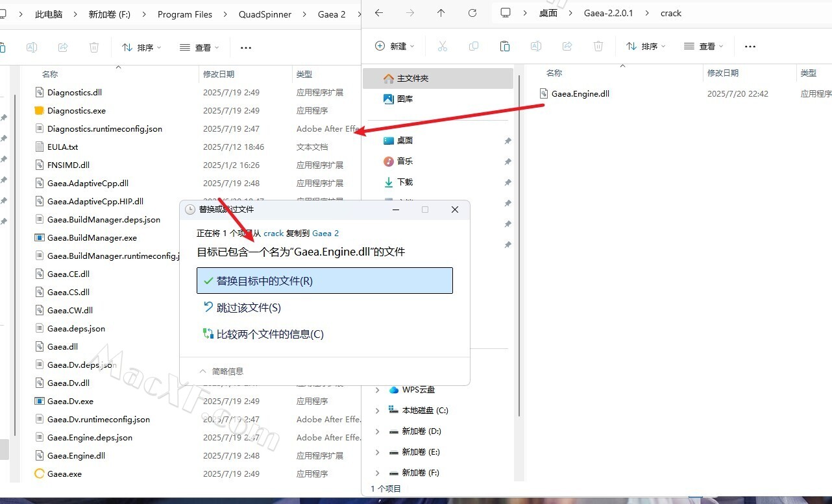
Task: Click the paste clipboard icon in right window
Action: 505,46
